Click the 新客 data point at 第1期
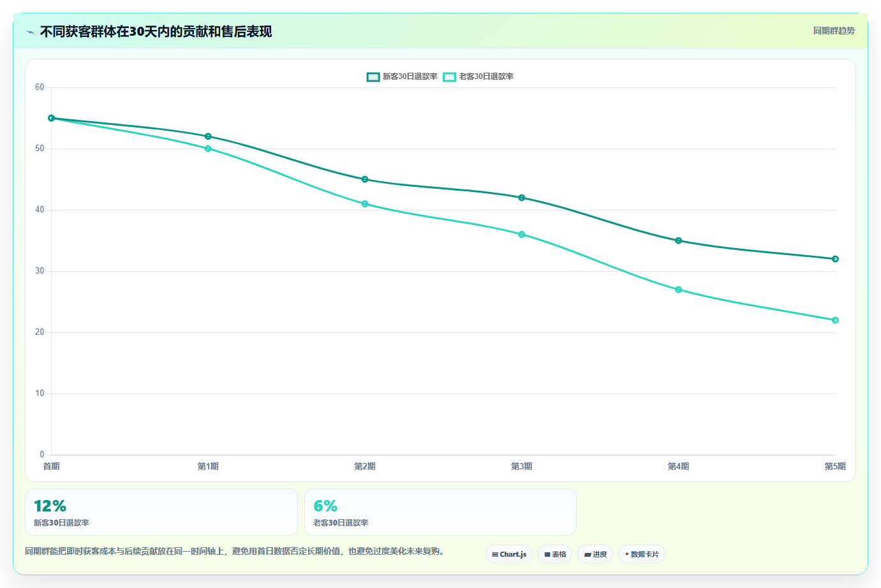Image resolution: width=881 pixels, height=588 pixels. pyautogui.click(x=208, y=136)
